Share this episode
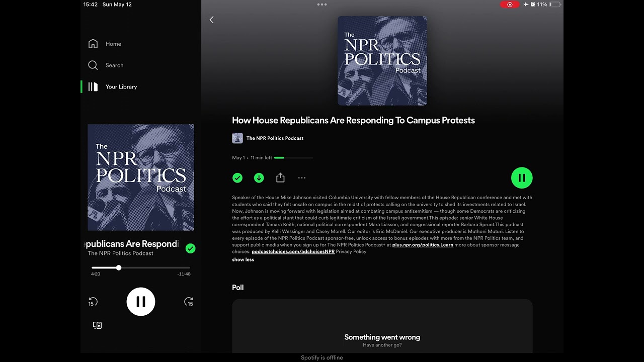The width and height of the screenshot is (644, 362). [280, 178]
